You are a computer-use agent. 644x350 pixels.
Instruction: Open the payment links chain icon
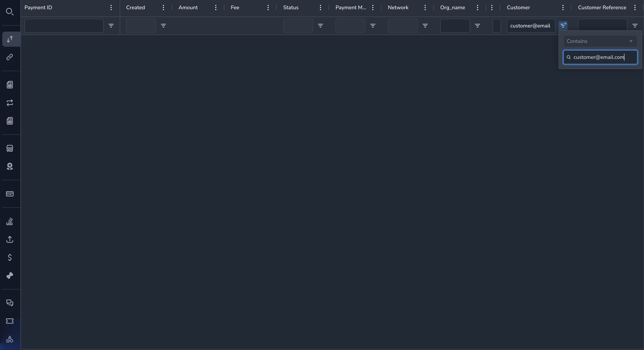[10, 57]
